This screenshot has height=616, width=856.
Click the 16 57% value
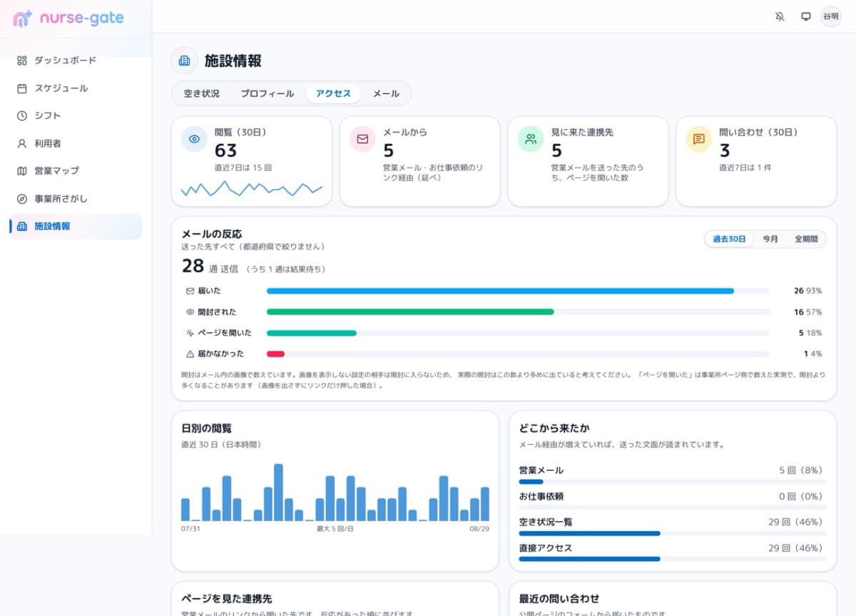point(807,312)
